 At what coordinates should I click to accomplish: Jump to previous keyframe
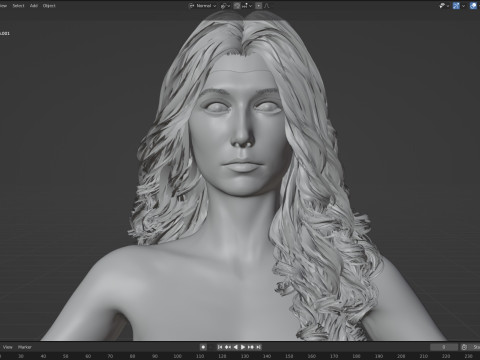click(x=228, y=347)
